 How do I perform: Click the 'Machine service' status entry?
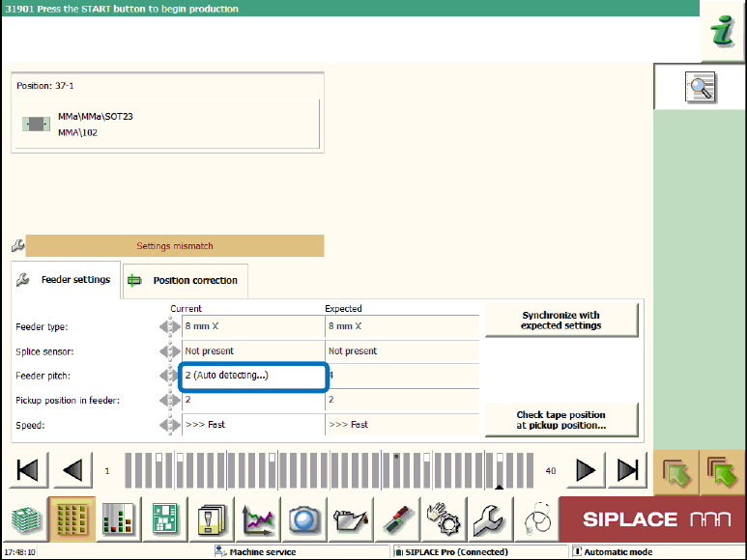263,552
